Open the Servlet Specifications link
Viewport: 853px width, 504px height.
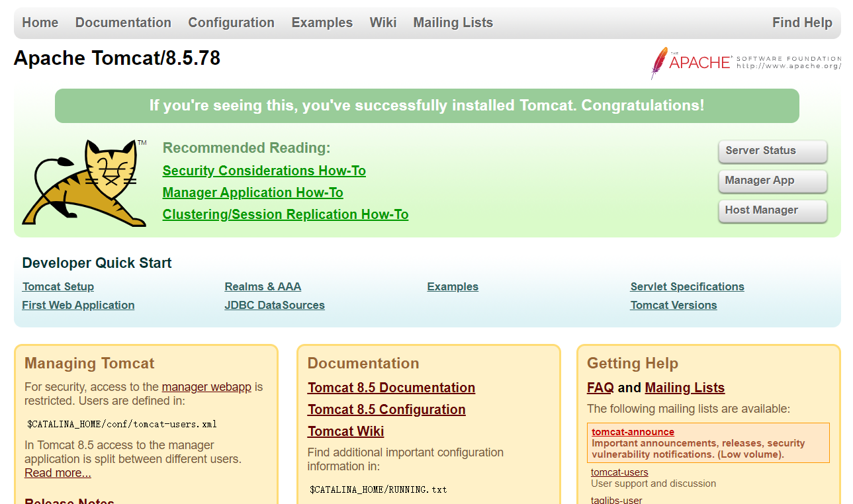(x=687, y=286)
